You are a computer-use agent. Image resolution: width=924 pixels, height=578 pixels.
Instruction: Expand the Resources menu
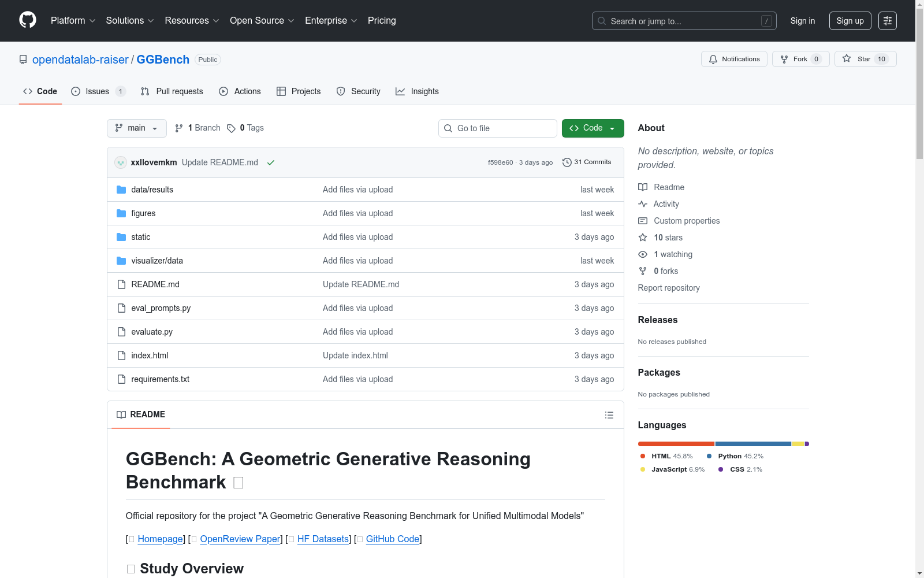coord(192,21)
